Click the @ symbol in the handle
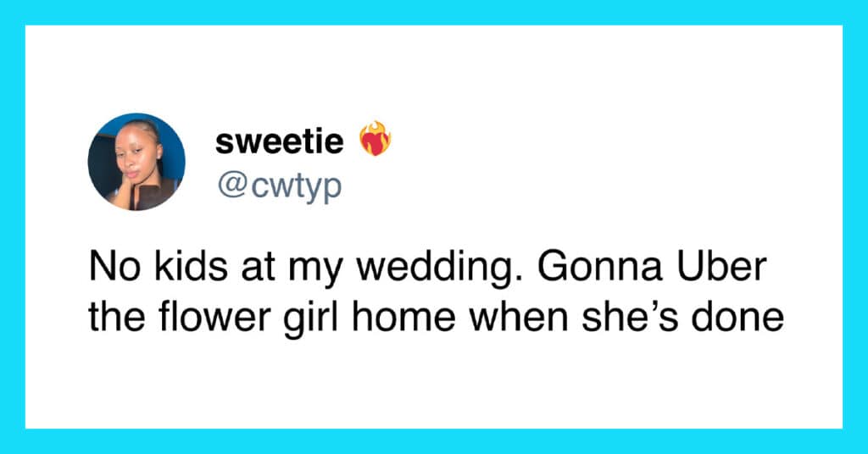The height and width of the screenshot is (454, 868). click(232, 186)
